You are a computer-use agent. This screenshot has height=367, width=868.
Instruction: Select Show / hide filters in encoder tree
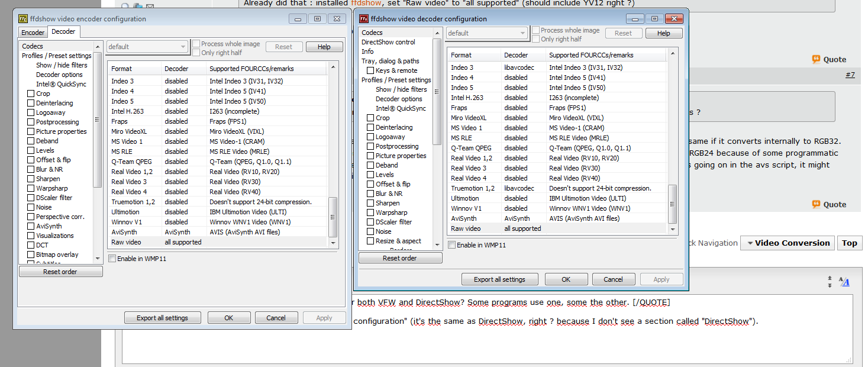(x=62, y=65)
